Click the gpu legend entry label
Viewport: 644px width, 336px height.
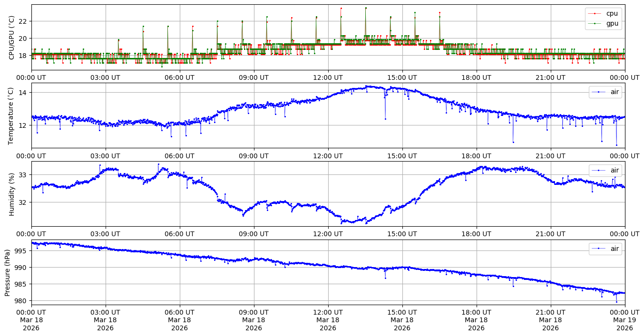(x=611, y=23)
